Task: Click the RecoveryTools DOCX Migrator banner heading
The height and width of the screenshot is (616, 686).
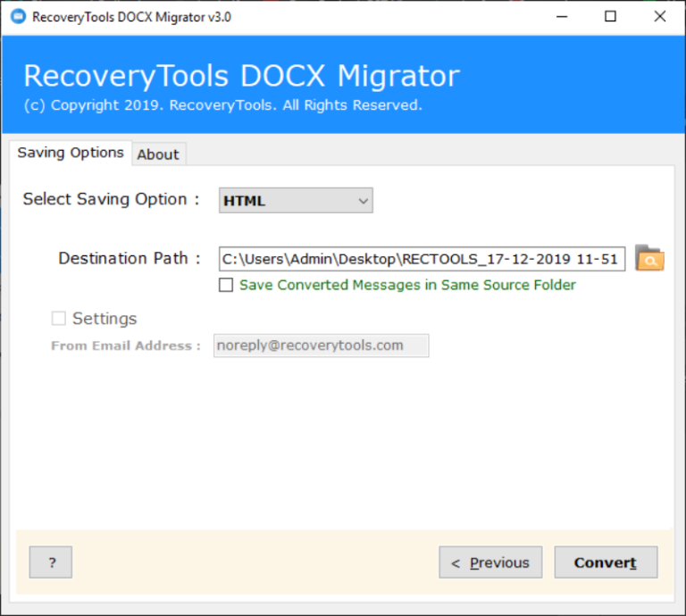Action: (241, 76)
